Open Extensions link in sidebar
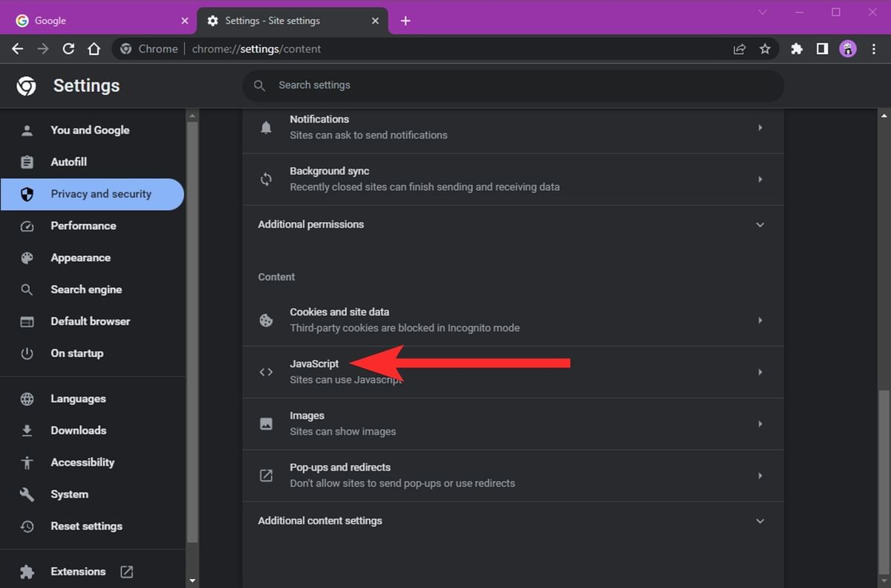The height and width of the screenshot is (588, 891). [78, 572]
